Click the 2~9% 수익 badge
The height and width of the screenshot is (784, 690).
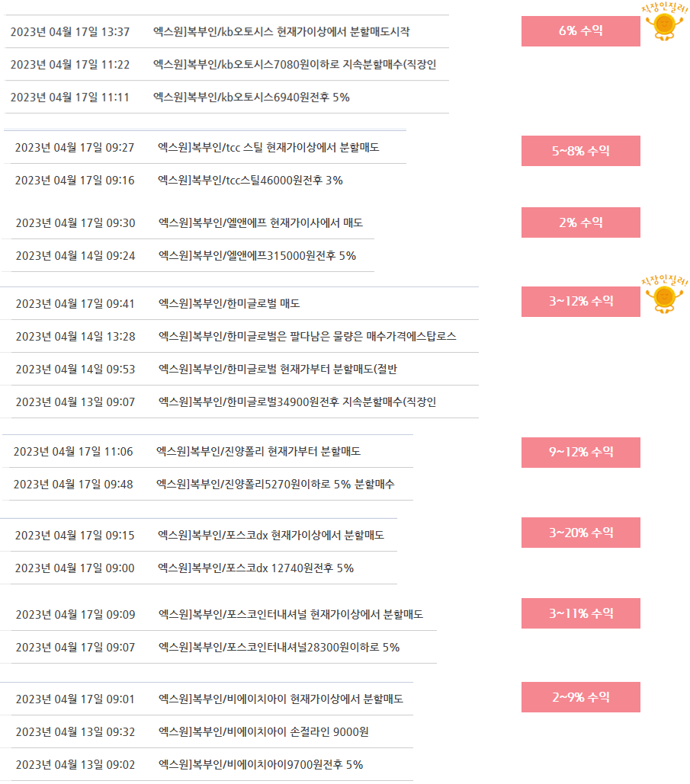click(x=580, y=697)
